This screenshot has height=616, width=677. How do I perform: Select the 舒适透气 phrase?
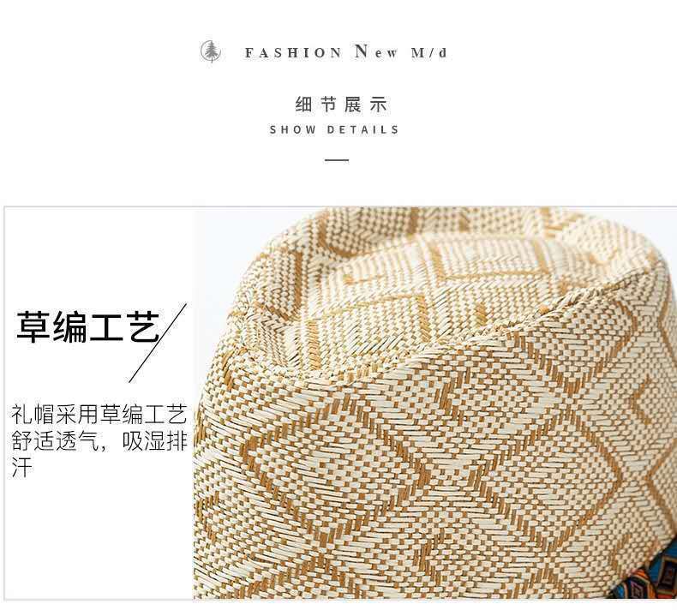pyautogui.click(x=55, y=441)
